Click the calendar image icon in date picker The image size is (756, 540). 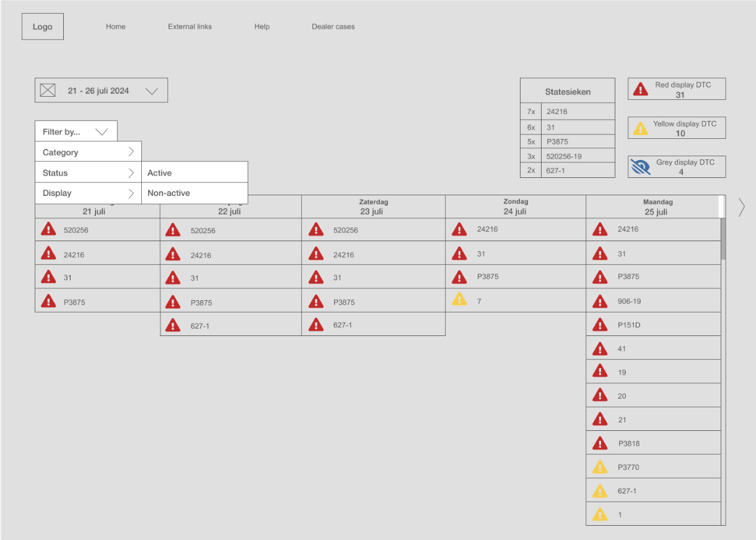(48, 91)
